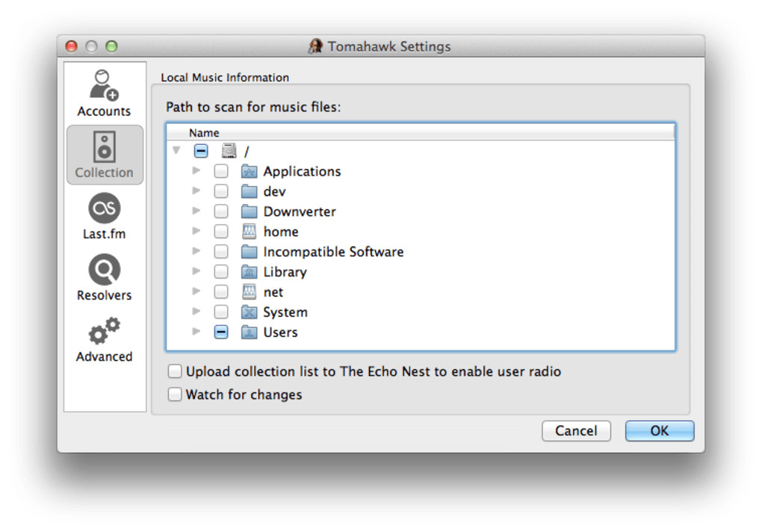Expand the dev folder node
This screenshot has width=762, height=532.
[196, 191]
